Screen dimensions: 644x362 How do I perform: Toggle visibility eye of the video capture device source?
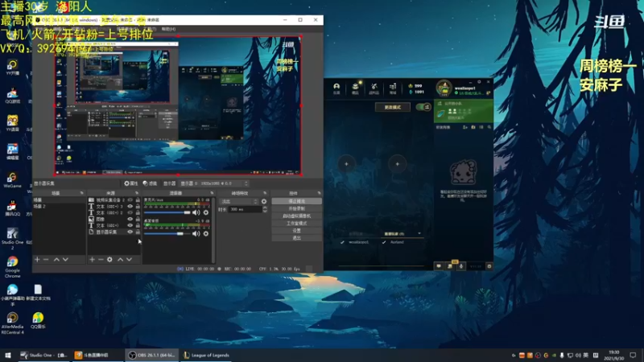tap(130, 200)
